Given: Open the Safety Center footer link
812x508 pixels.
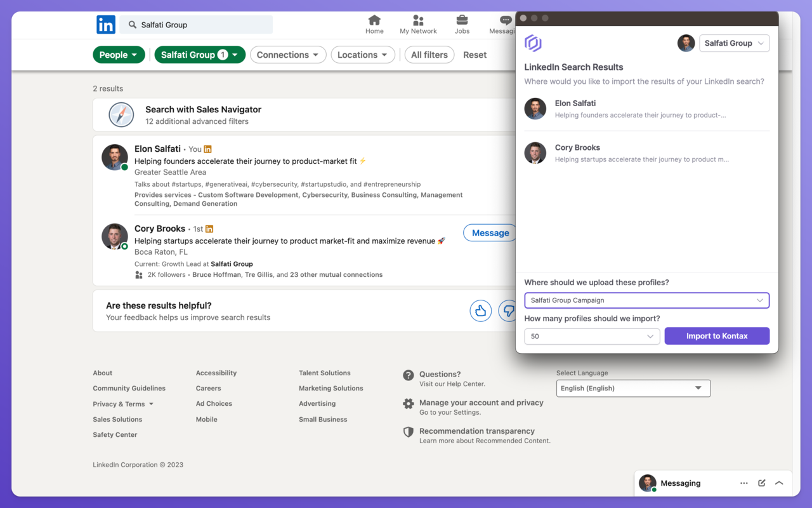Looking at the screenshot, I should point(115,434).
